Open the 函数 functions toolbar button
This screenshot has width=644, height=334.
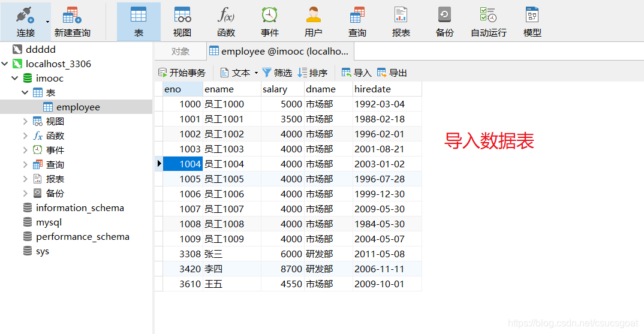pyautogui.click(x=226, y=22)
